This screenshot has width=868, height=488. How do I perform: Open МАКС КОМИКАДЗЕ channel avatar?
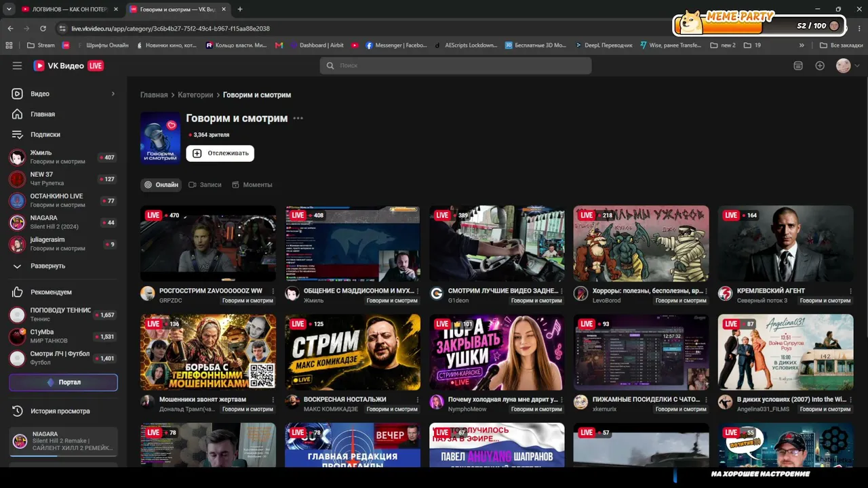(x=292, y=402)
